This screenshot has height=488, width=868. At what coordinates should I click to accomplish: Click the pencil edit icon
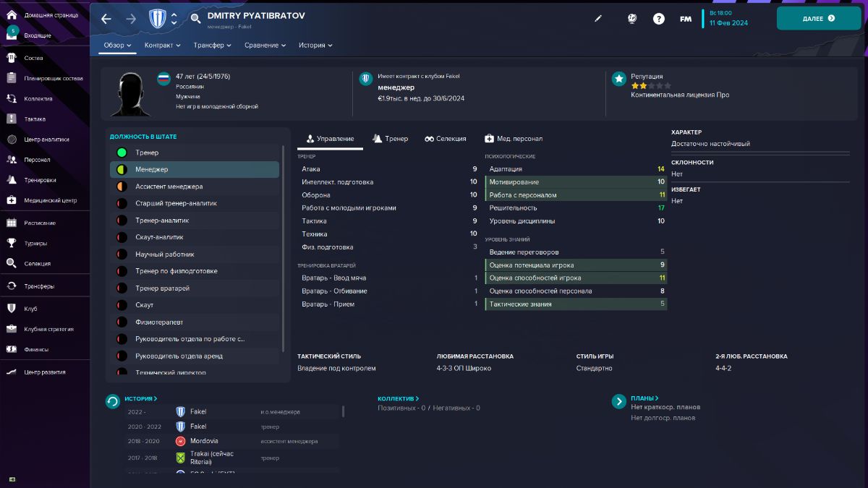point(598,19)
